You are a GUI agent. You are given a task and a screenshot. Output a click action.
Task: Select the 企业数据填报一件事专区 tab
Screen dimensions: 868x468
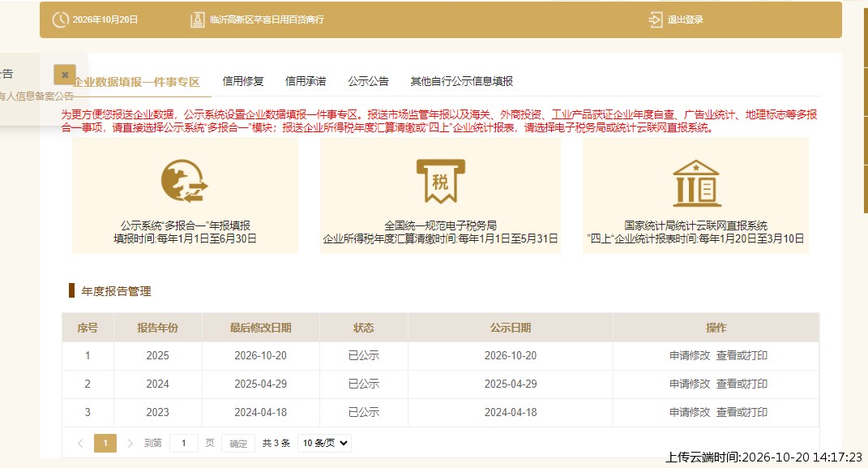137,82
